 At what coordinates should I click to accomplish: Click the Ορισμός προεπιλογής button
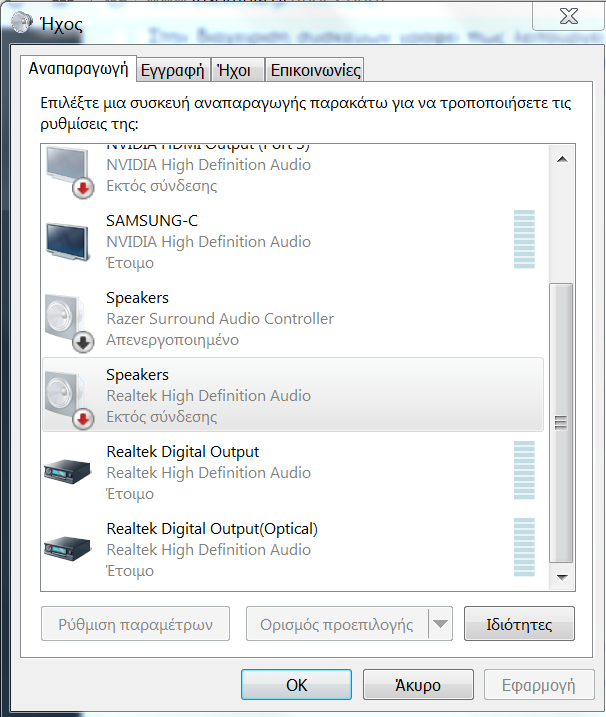tap(337, 624)
